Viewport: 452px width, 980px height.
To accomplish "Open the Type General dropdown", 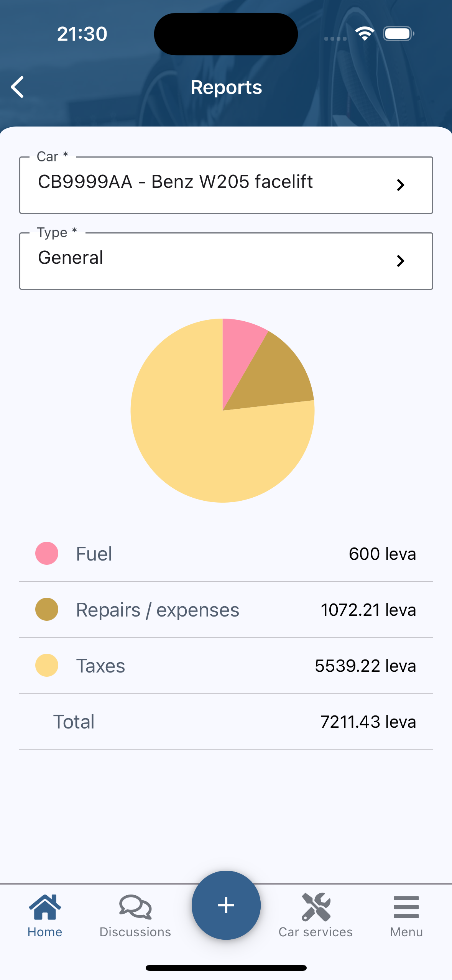I will (226, 261).
